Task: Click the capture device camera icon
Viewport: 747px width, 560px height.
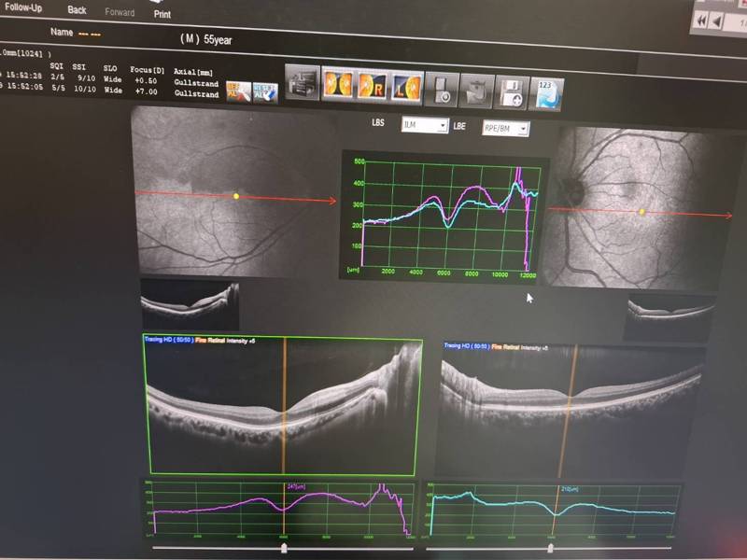Action: pos(442,90)
